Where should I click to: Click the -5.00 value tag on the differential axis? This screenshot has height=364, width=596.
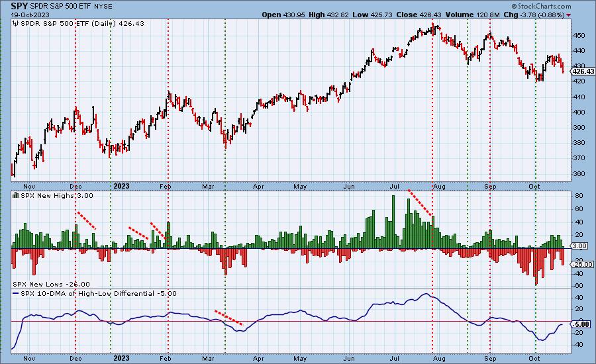pyautogui.click(x=581, y=324)
